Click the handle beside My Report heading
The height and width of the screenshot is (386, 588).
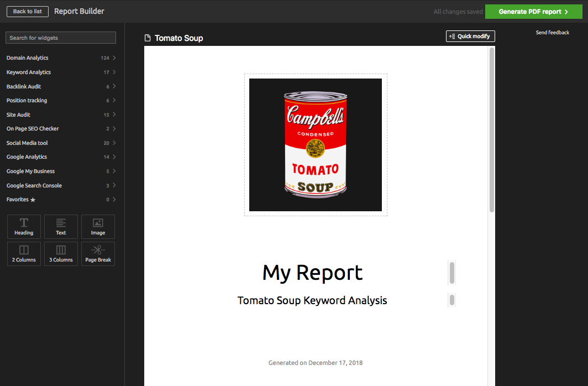pos(452,273)
